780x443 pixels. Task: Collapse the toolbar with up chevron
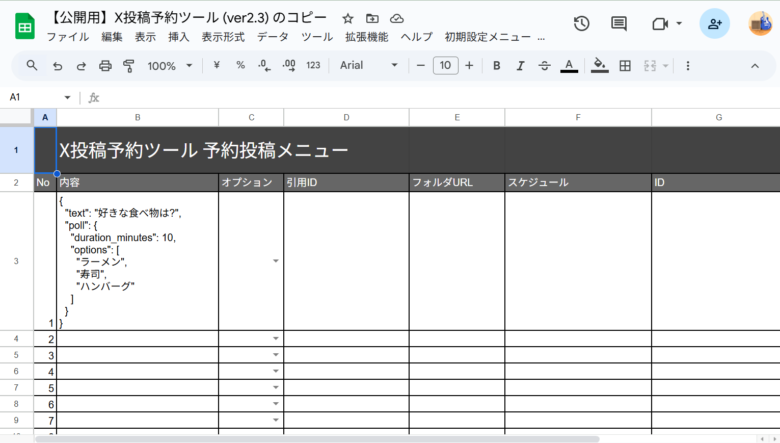[x=755, y=66]
